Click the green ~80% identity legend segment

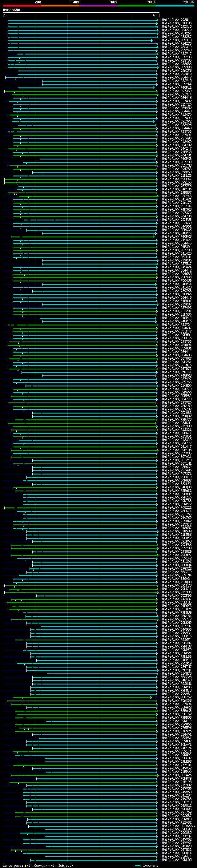click(137, 6)
